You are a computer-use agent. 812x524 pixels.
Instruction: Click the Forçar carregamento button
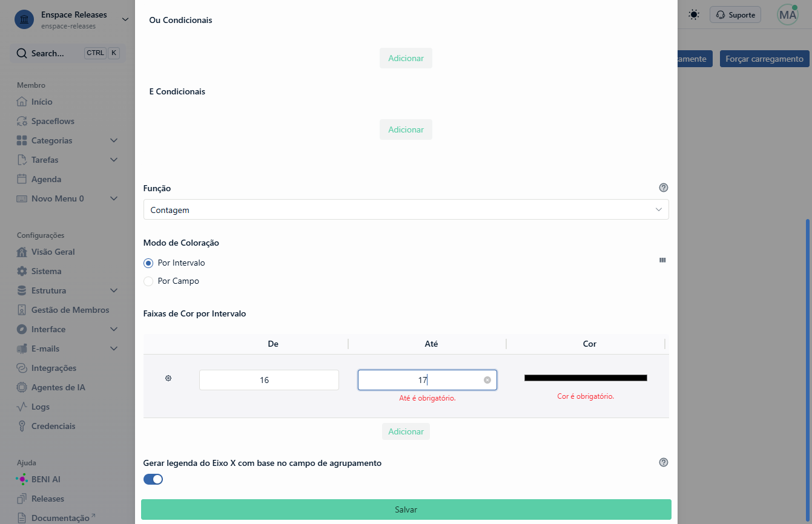coord(764,59)
